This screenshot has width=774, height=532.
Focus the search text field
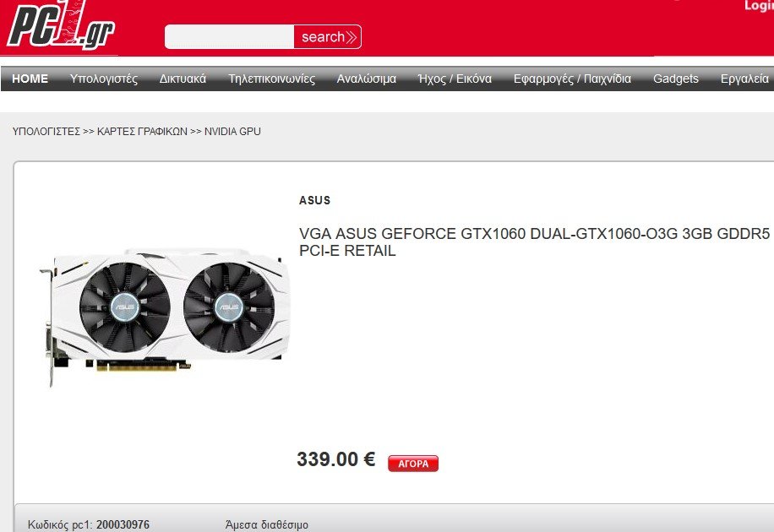click(x=230, y=37)
